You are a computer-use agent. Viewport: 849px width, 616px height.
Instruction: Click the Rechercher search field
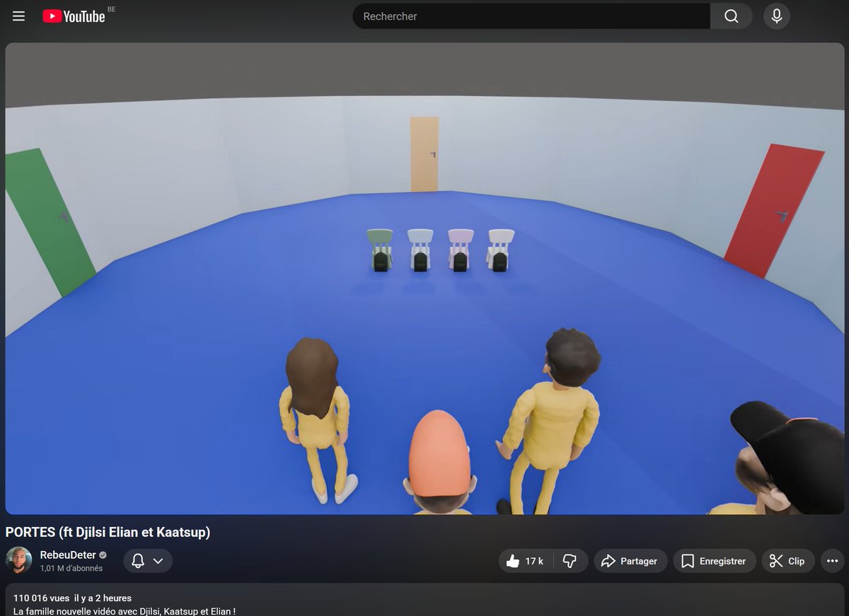coord(531,16)
